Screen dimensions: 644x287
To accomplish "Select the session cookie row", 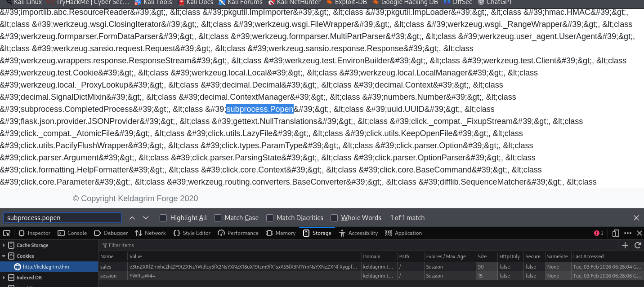I will pyautogui.click(x=225, y=276).
